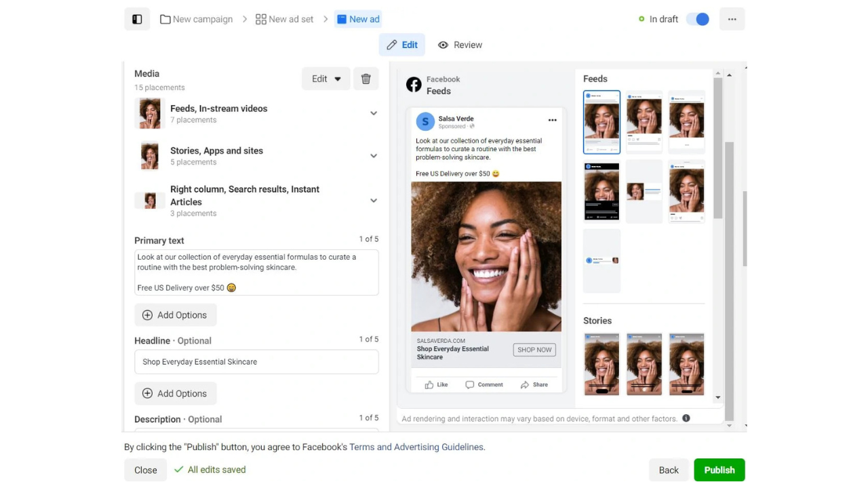Switch to the Review tab
Image resolution: width=868 pixels, height=488 pixels.
460,45
